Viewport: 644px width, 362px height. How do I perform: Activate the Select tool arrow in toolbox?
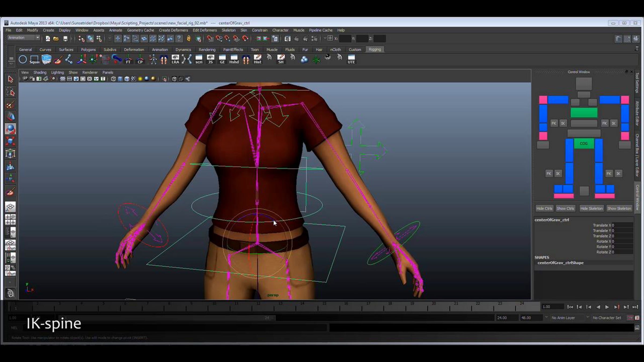pyautogui.click(x=10, y=79)
